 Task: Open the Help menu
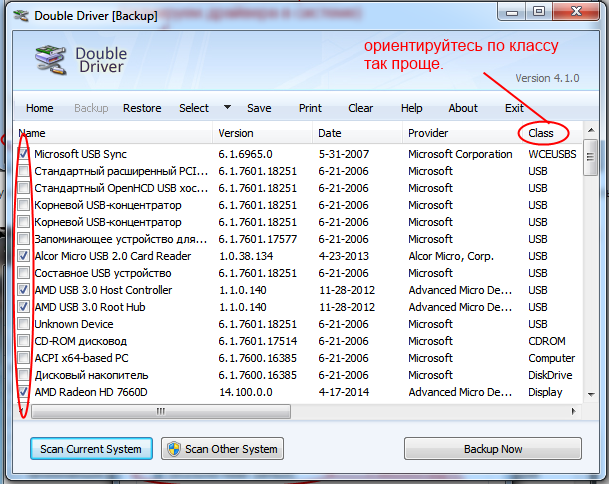pos(412,108)
